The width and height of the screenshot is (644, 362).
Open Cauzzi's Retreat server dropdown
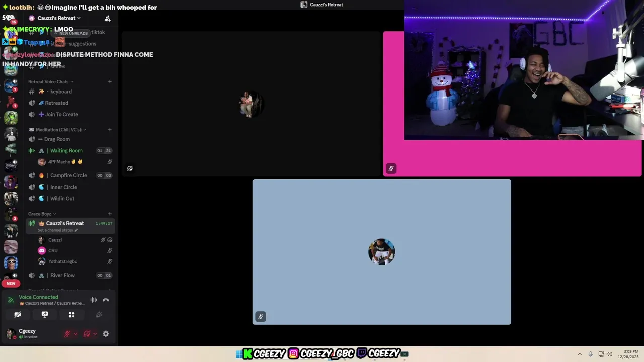(x=58, y=18)
